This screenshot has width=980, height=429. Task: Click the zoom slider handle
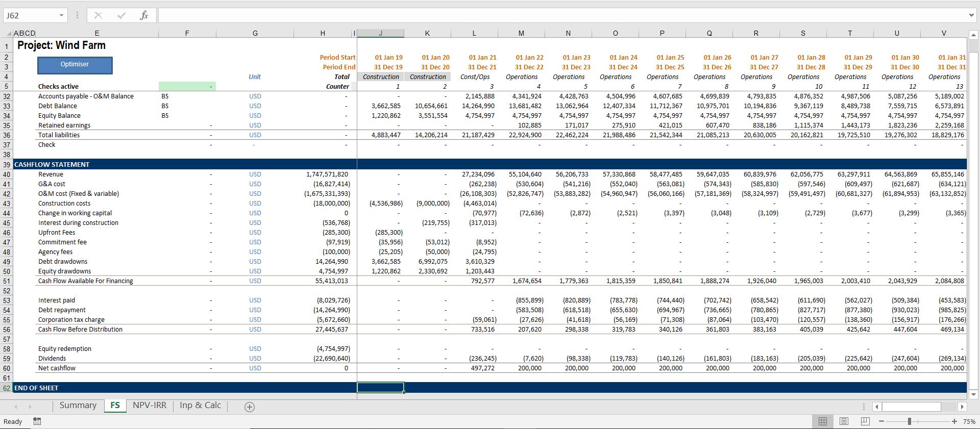tap(909, 421)
